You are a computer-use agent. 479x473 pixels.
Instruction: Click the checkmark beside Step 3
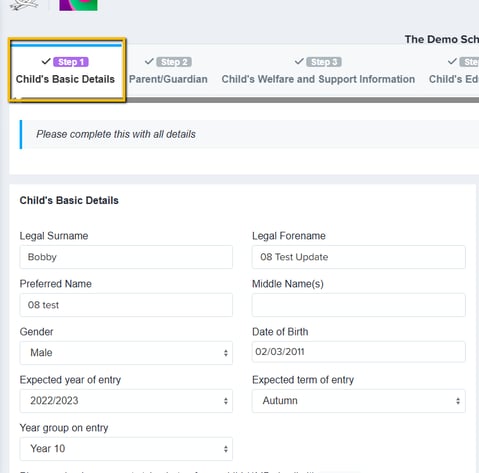coord(299,61)
